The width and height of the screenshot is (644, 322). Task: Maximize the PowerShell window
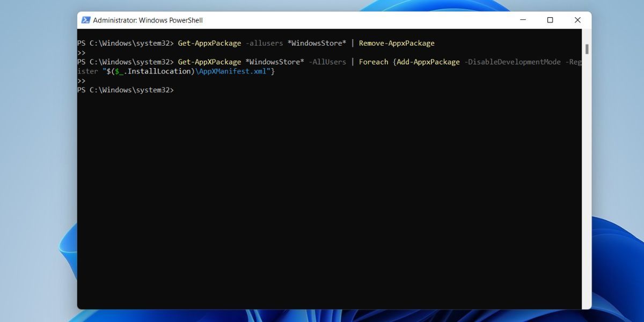(x=550, y=20)
